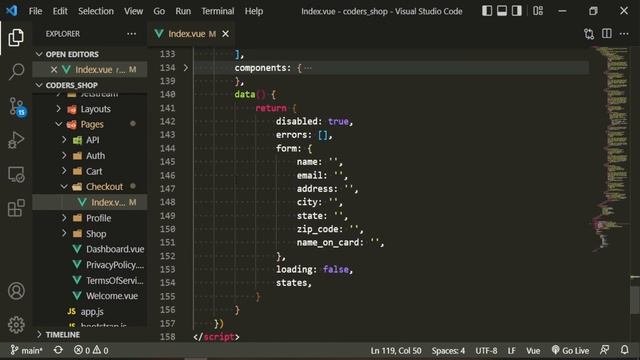Open Welcome.vue file
This screenshot has height=360, width=640.
pyautogui.click(x=111, y=296)
